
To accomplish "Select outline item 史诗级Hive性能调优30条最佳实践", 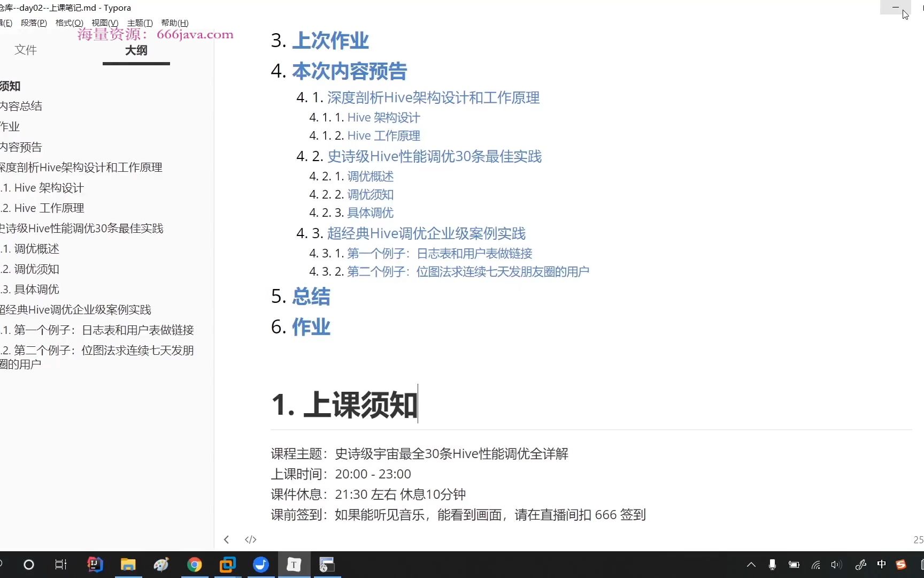I will (x=82, y=228).
